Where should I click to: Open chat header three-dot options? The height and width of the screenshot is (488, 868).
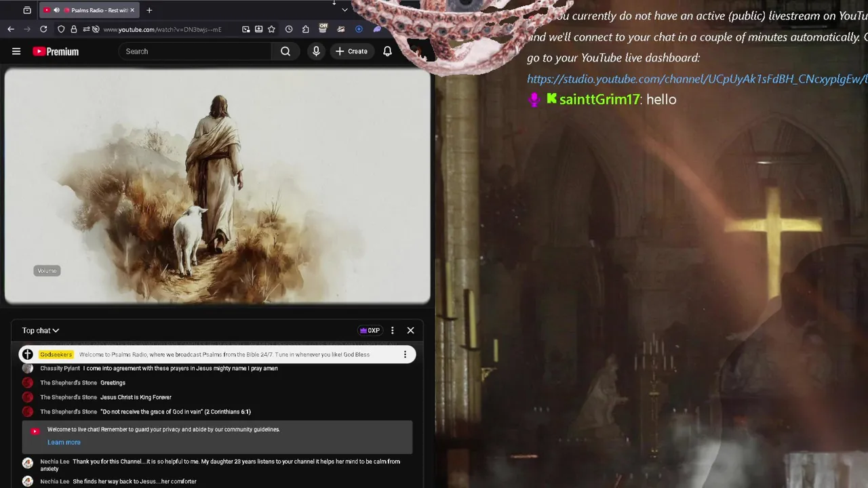(392, 330)
